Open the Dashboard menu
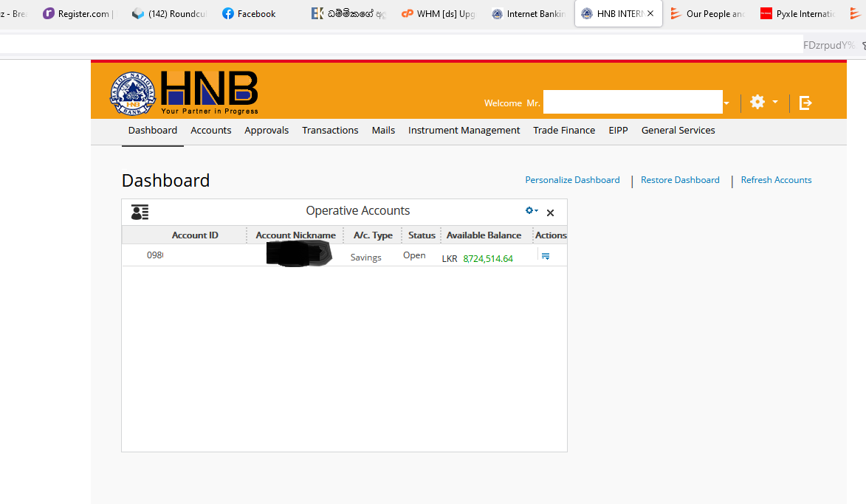 [152, 131]
